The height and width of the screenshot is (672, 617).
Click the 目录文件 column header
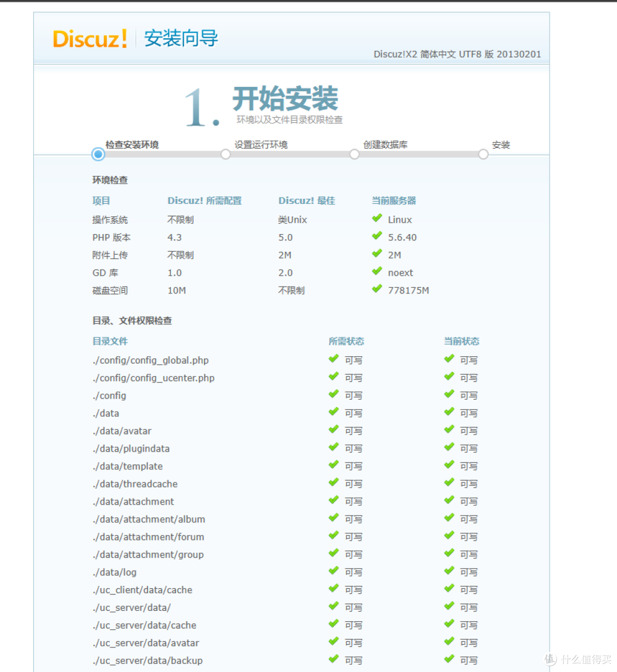pos(110,341)
